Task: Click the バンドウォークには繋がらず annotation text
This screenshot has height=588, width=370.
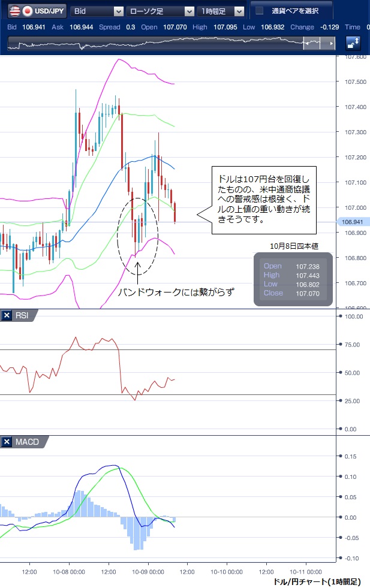Action: (175, 292)
